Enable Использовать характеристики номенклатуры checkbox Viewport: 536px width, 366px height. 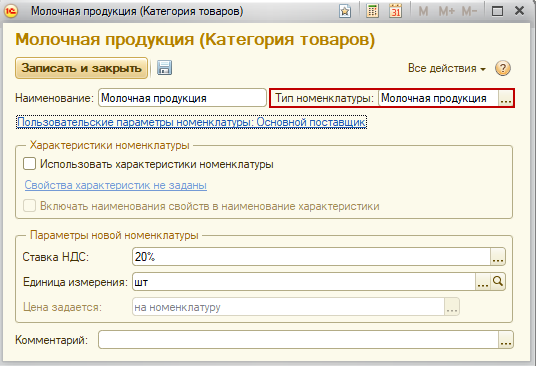point(29,164)
